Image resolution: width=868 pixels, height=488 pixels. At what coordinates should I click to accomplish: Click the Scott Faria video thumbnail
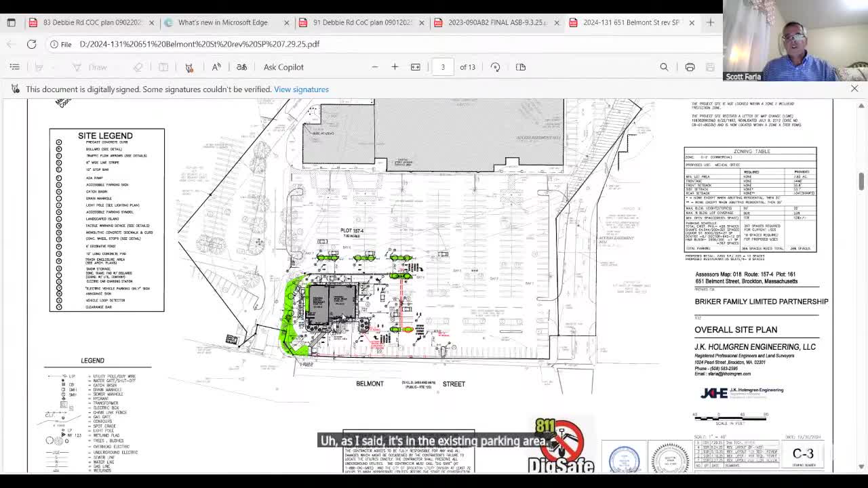[x=795, y=41]
